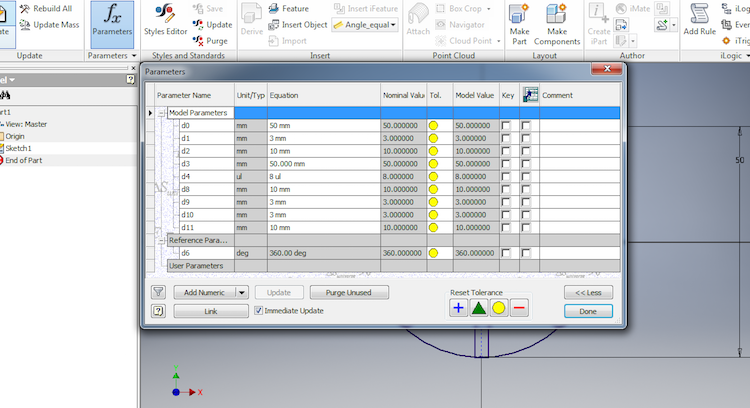Open the Box Crop dropdown arrow
Viewport: 750px width, 408px height.
tap(488, 9)
